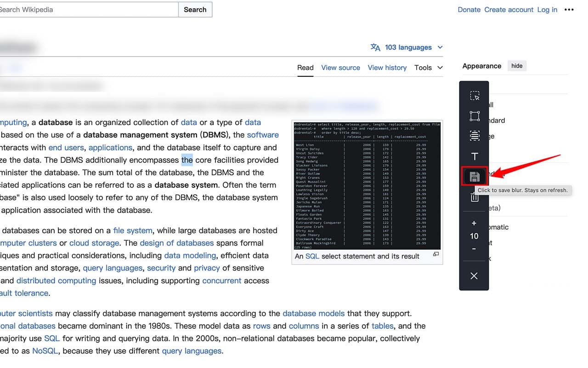Select the element picker blur tool
This screenshot has height=368, width=588.
pyautogui.click(x=475, y=96)
